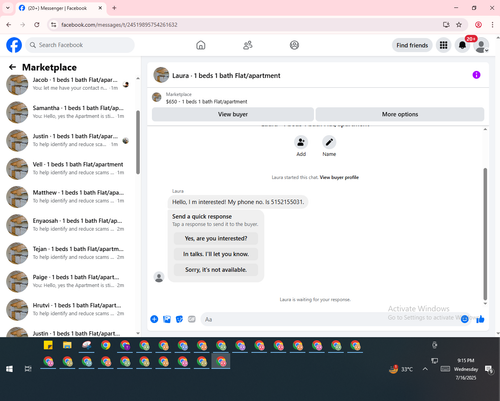Open more actions plus icon in composer
This screenshot has width=500, height=401.
coord(154,319)
